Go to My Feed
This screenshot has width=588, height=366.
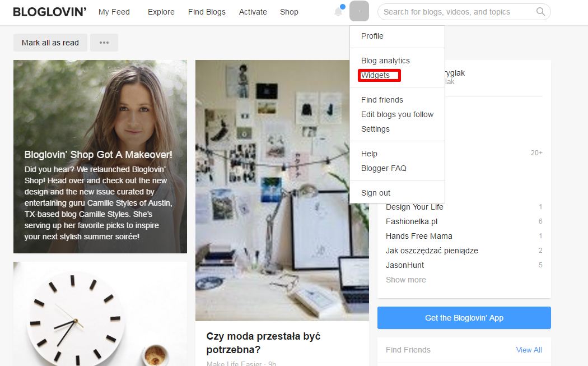click(114, 12)
